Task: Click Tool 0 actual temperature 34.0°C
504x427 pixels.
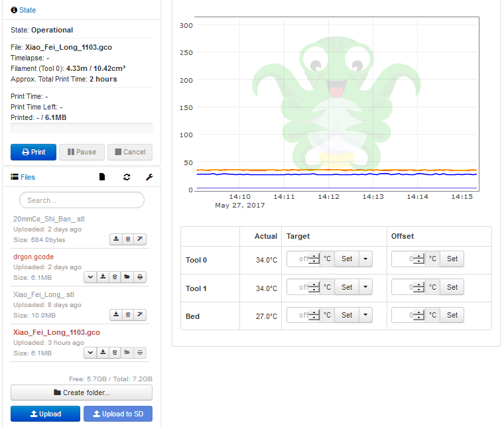Action: coord(266,260)
